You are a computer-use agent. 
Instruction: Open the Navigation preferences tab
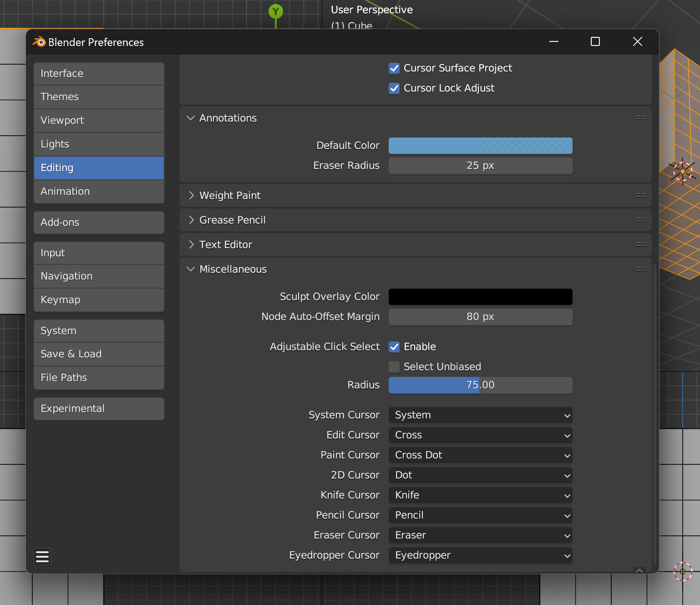(x=99, y=276)
